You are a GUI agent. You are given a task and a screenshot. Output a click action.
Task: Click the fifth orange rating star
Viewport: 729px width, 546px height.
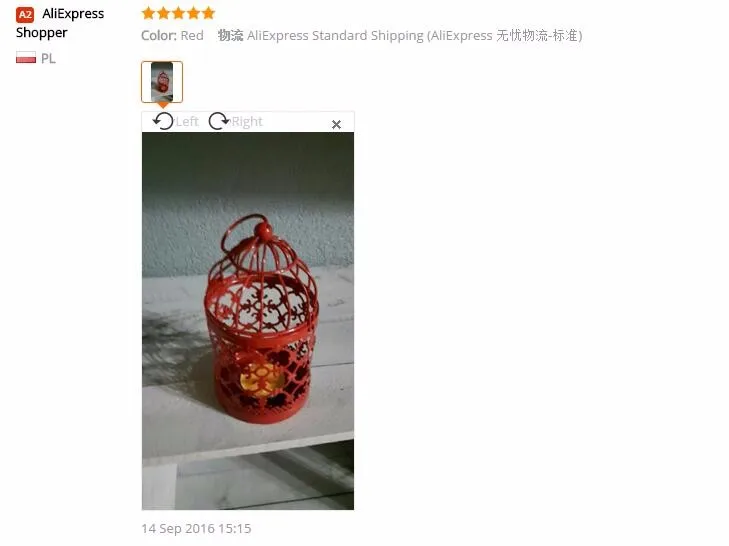tap(208, 13)
